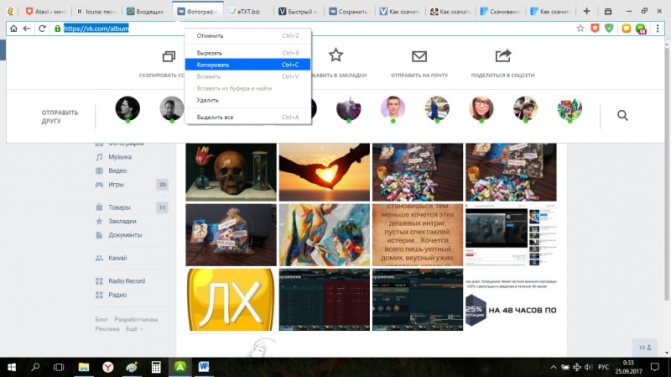Image resolution: width=671 pixels, height=377 pixels.
Task: Go back with the browser back arrow
Action: pos(27,29)
